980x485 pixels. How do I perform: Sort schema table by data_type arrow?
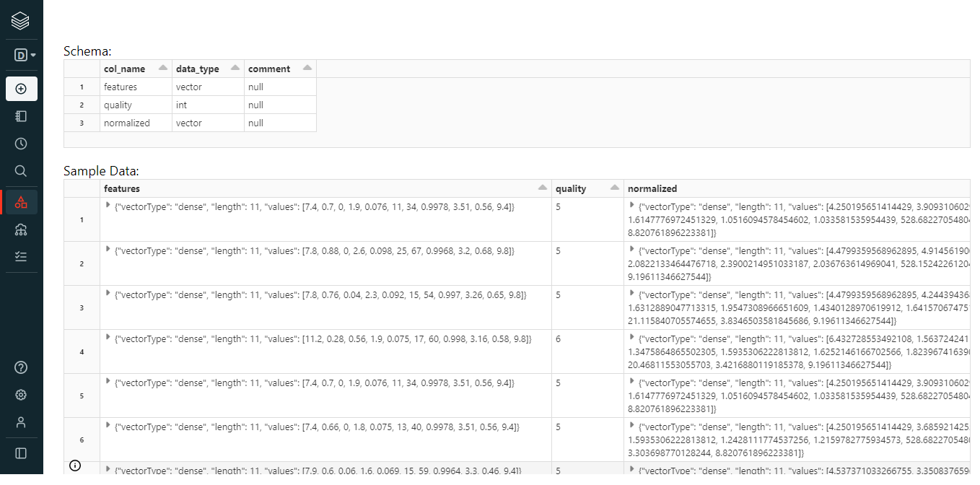click(235, 68)
